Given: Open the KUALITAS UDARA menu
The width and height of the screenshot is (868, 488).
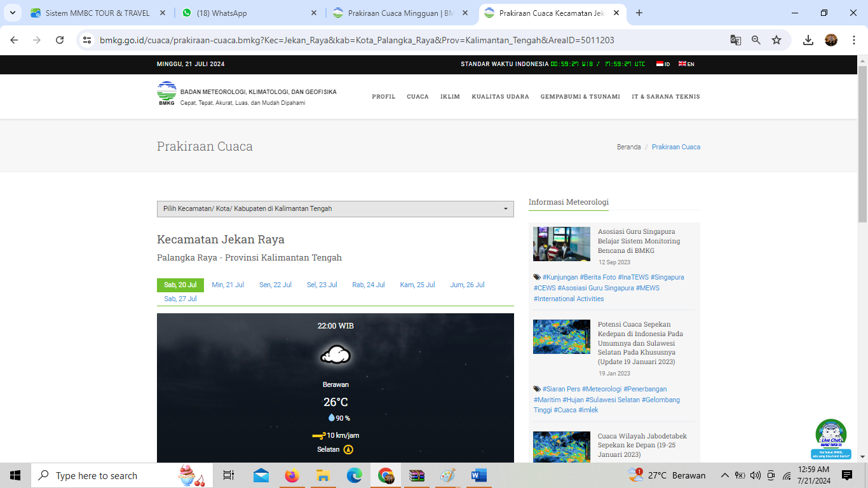Looking at the screenshot, I should (500, 97).
